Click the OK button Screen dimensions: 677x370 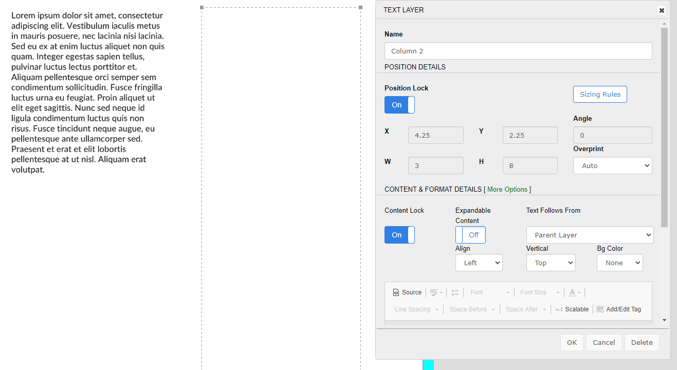pos(572,342)
